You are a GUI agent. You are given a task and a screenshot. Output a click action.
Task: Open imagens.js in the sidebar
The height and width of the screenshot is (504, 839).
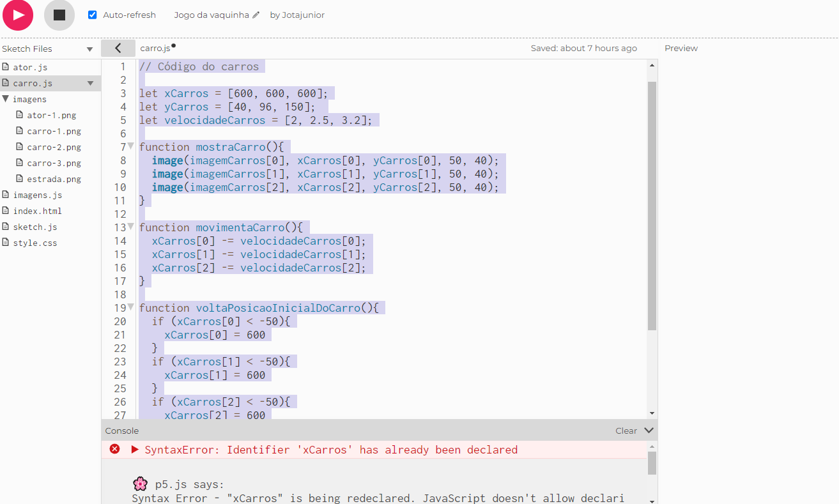[37, 195]
